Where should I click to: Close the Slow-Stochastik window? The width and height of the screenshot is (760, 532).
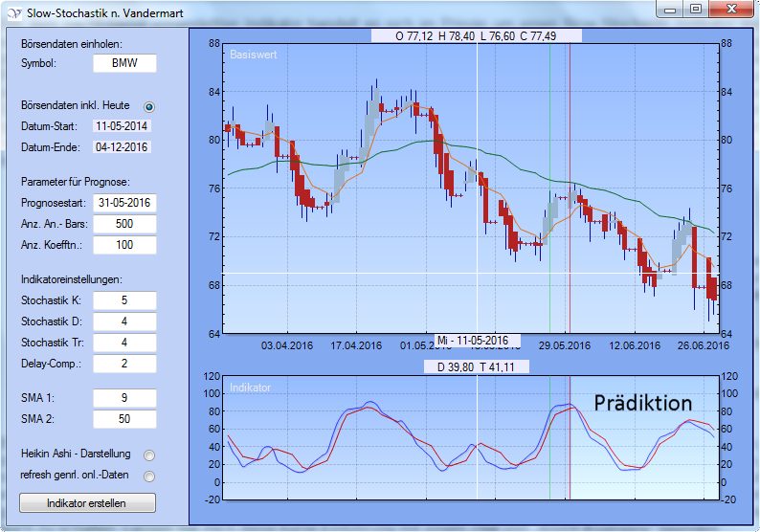(x=732, y=10)
